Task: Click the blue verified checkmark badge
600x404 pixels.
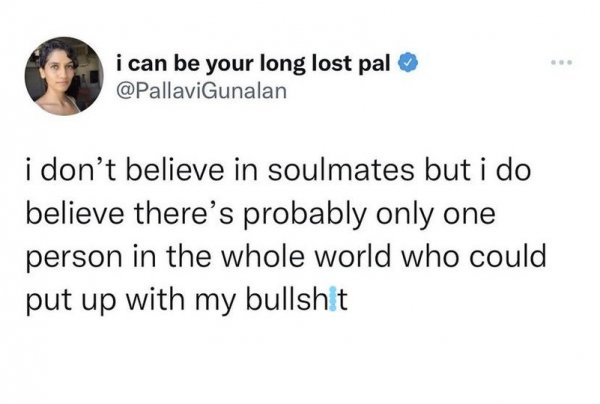Action: (408, 66)
